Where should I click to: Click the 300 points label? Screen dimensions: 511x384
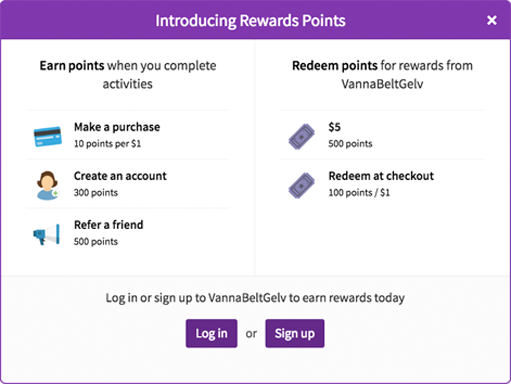(x=96, y=193)
